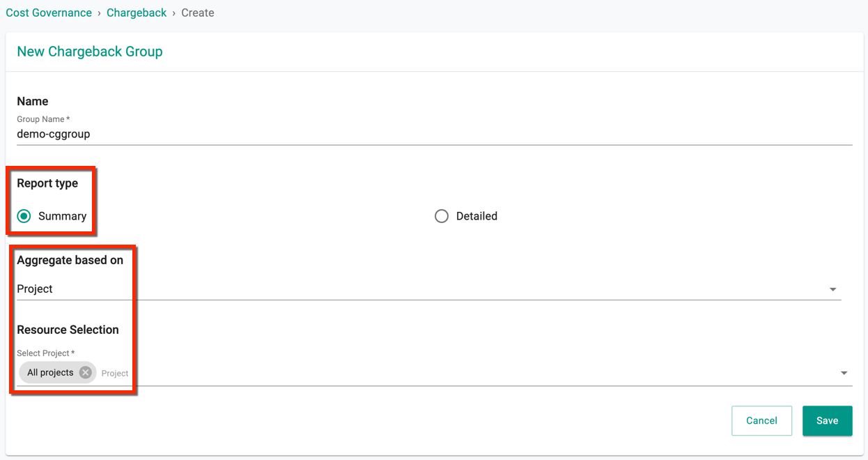Open the Aggregate based on dropdown arrow
This screenshot has width=868, height=460.
coord(832,289)
